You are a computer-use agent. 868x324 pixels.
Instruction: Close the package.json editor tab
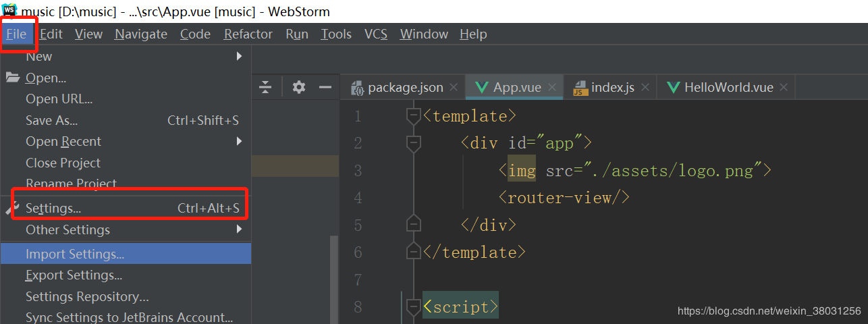(454, 88)
